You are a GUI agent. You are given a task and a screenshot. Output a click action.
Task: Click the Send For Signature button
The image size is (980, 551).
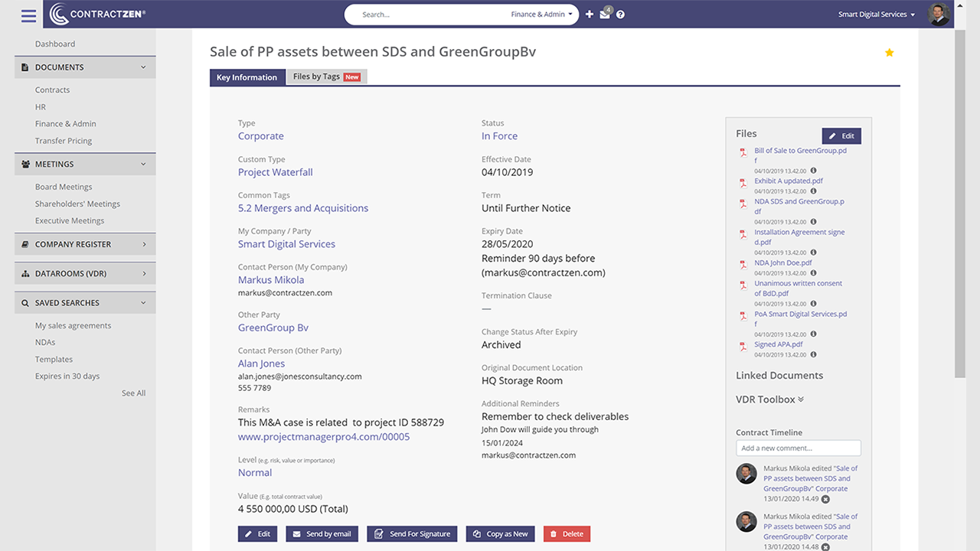point(412,533)
